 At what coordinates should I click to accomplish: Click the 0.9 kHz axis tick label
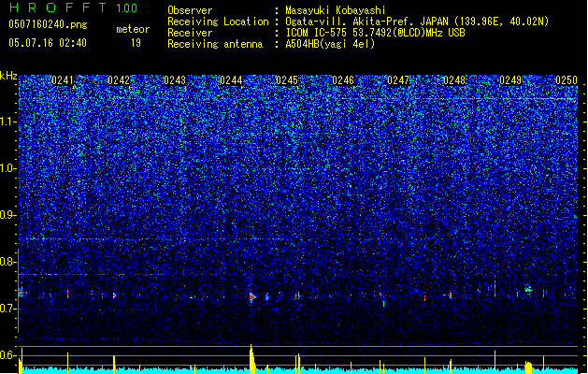tap(8, 215)
